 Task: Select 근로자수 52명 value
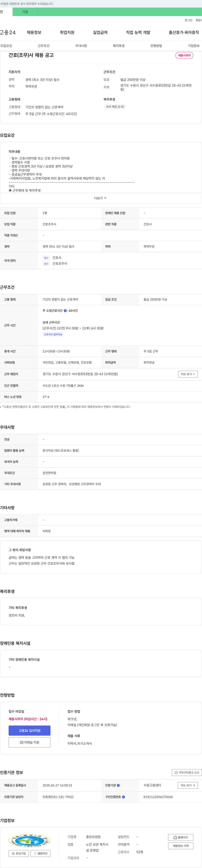coord(140,852)
